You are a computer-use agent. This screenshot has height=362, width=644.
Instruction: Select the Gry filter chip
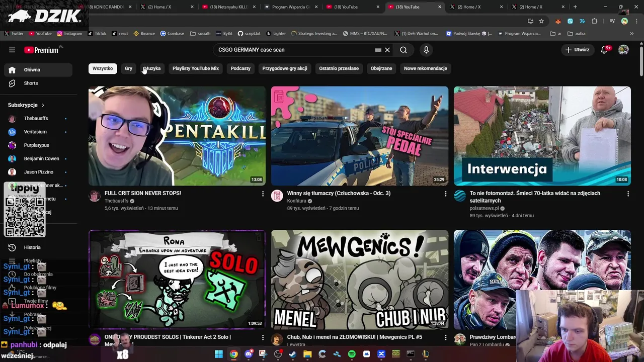click(x=128, y=68)
